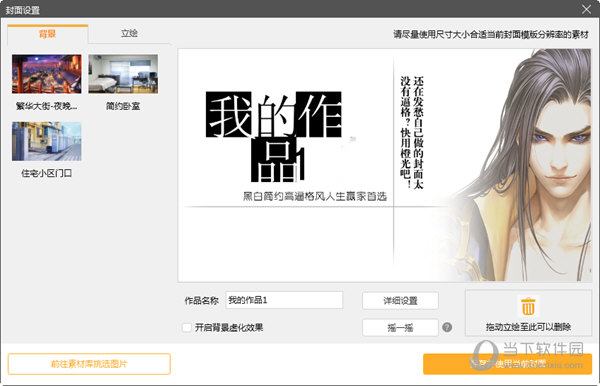The image size is (600, 386).
Task: Click the 作品名称 input field
Action: point(284,300)
